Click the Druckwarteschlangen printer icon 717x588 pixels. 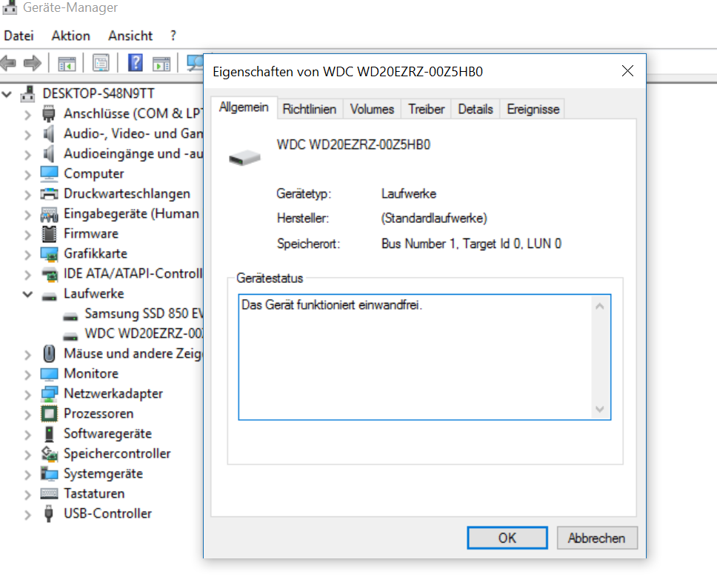pos(49,194)
